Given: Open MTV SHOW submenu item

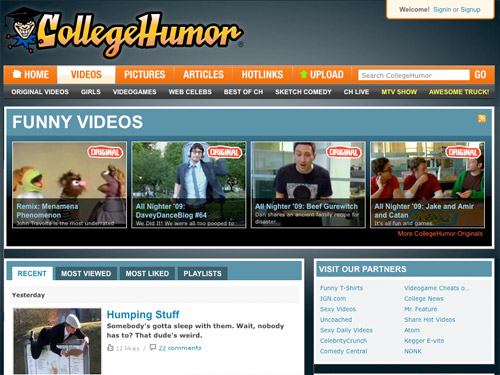Looking at the screenshot, I should [399, 92].
